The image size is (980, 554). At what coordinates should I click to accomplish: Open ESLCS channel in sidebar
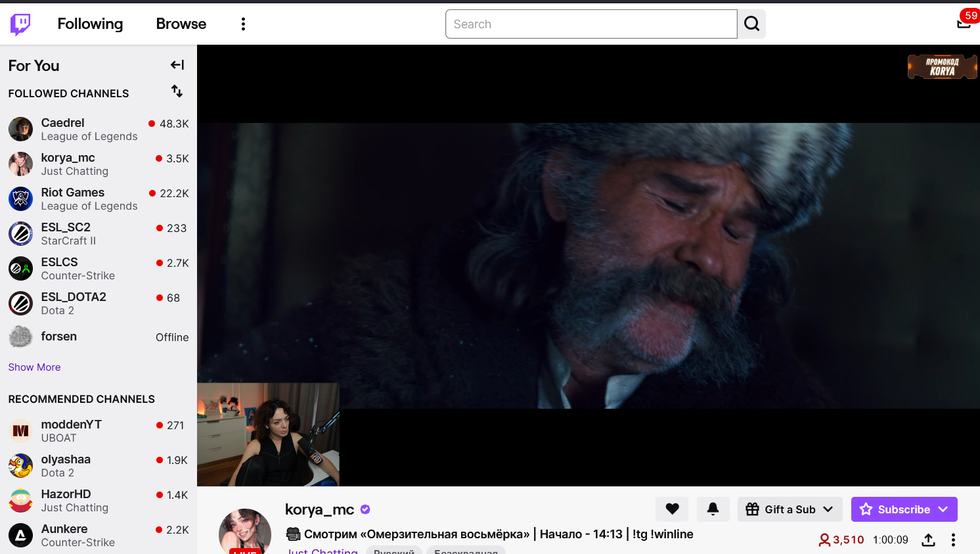point(99,269)
